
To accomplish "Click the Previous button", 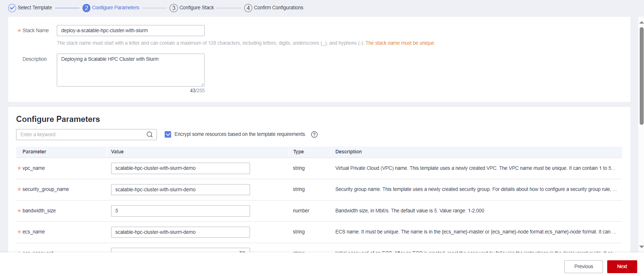I will point(583,267).
